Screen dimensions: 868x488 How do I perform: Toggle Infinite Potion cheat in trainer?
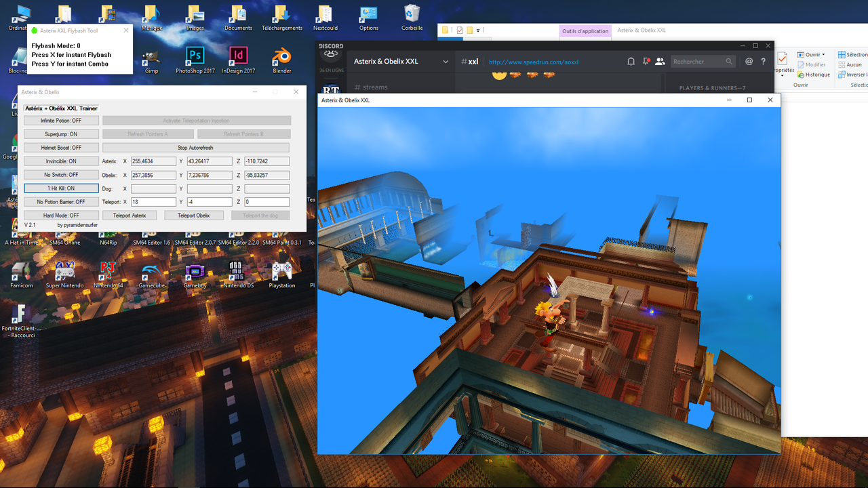(61, 121)
